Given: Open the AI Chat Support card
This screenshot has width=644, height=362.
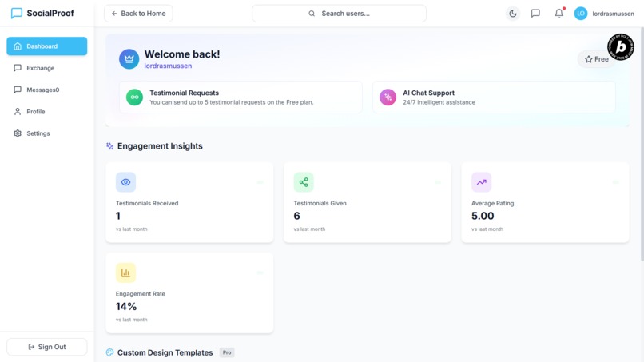Looking at the screenshot, I should tap(494, 97).
